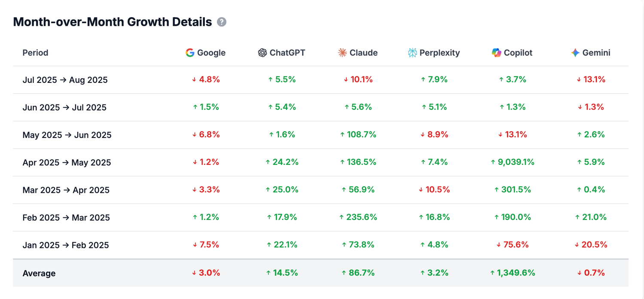Click Gemini's 20.5% decline value

coord(591,245)
